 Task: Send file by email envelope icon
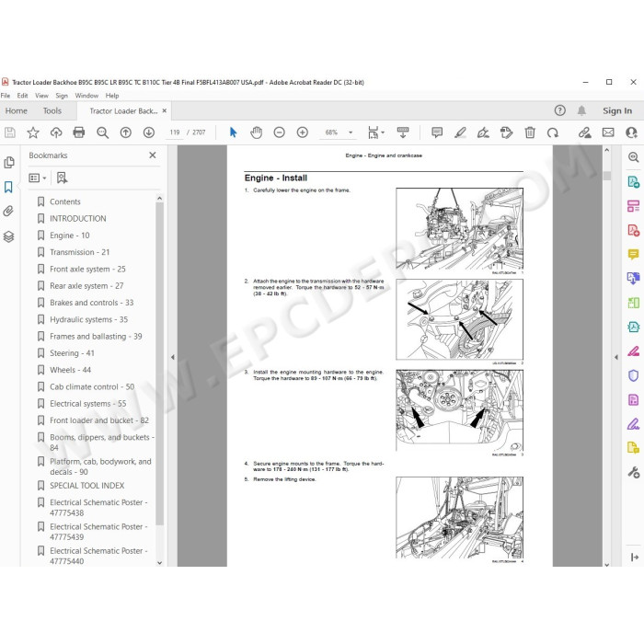608,132
